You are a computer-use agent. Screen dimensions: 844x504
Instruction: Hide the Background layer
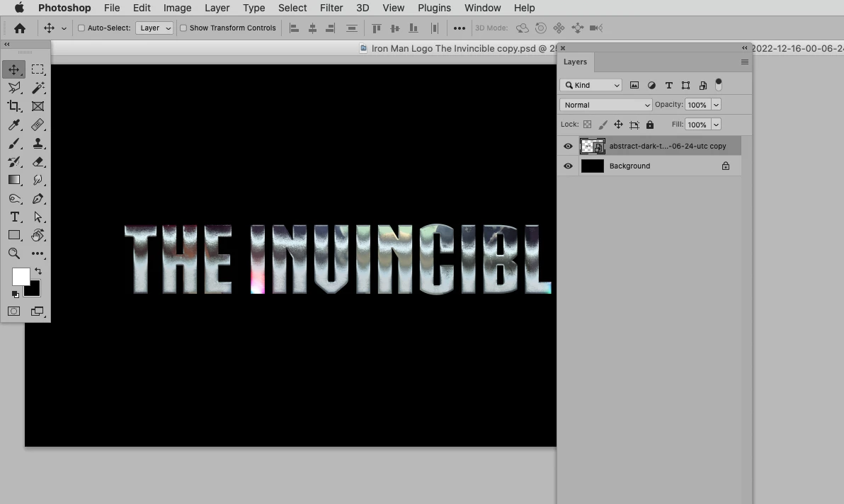568,166
